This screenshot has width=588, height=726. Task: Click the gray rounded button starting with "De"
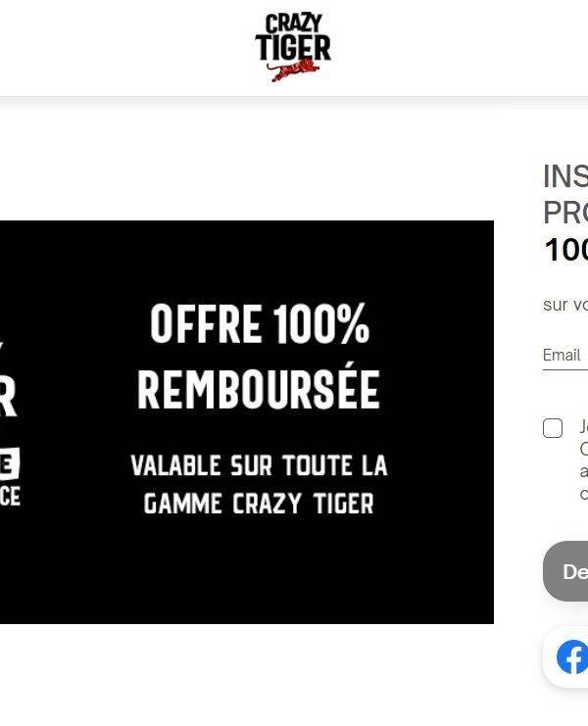(x=565, y=571)
